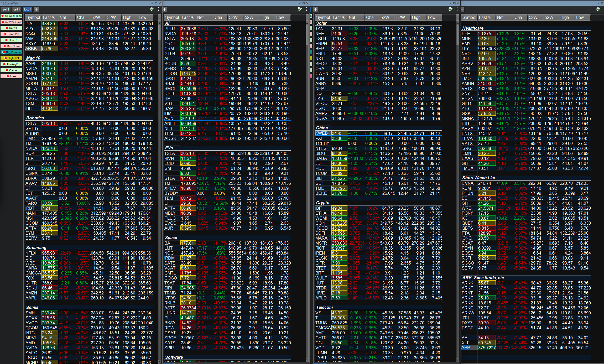This screenshot has width=604, height=364.
Task: Click the vertical scrollbar thumb in the Mag 10 panel
Action: pos(159,32)
